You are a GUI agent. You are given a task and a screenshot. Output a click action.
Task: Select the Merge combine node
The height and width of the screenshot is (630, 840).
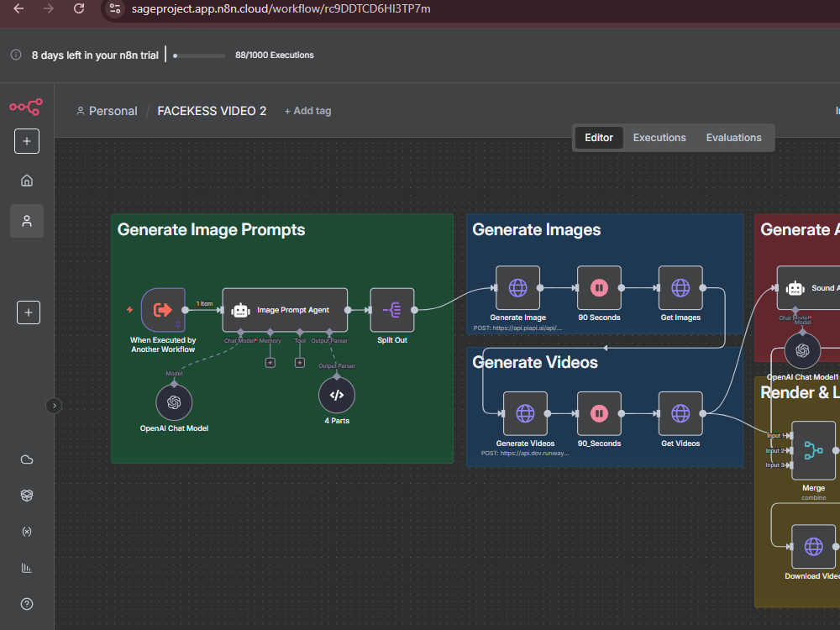[x=813, y=450]
